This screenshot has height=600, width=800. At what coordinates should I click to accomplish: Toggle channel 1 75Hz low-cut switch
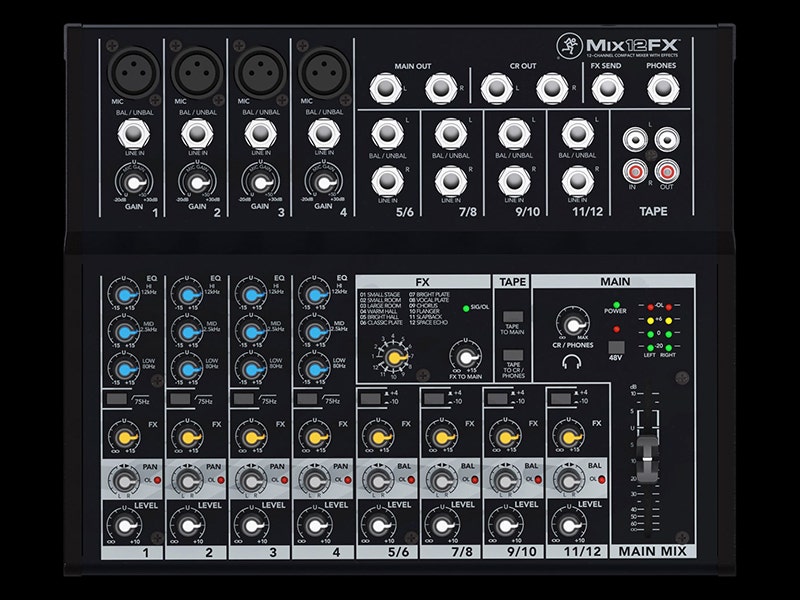click(117, 399)
